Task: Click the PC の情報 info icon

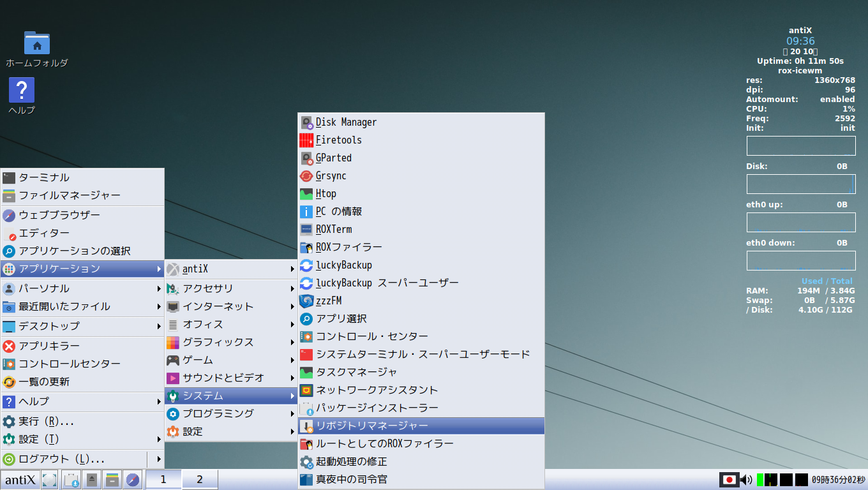Action: point(307,212)
